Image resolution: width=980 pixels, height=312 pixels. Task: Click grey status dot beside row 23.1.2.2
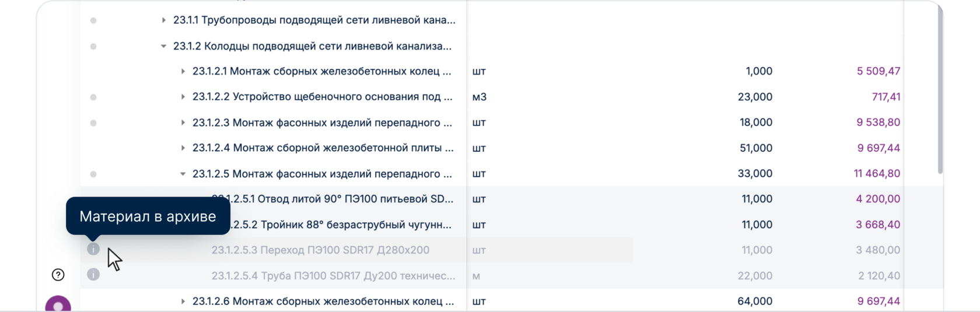[93, 97]
